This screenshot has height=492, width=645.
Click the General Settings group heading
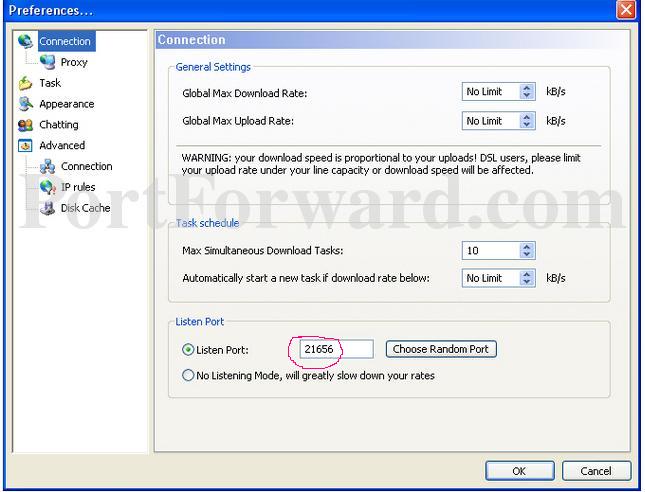(x=213, y=67)
